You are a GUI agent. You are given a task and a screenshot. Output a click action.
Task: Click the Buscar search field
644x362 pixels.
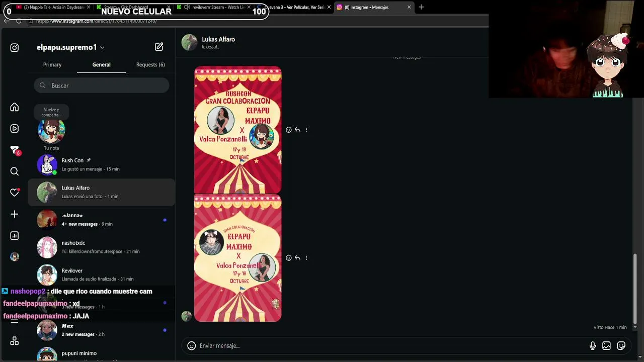coord(102,85)
